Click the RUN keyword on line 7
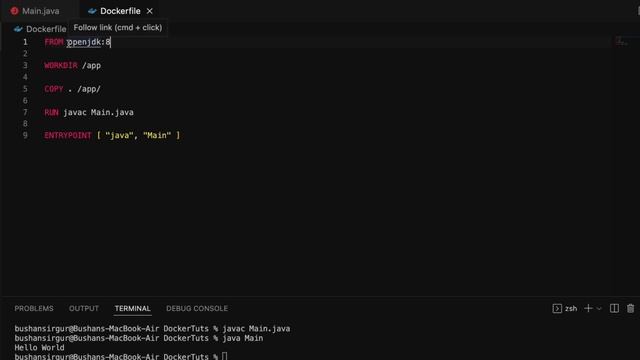The height and width of the screenshot is (360, 640). coord(51,112)
